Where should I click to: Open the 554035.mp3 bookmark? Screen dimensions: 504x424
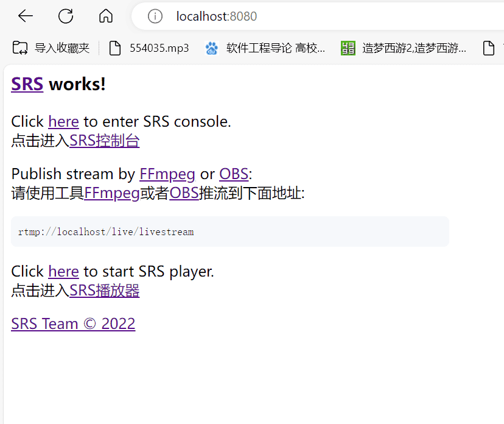149,48
